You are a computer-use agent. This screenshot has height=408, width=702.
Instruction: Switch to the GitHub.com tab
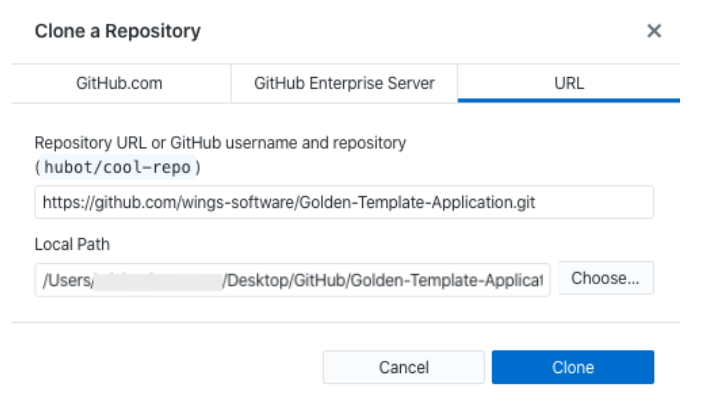click(x=120, y=83)
